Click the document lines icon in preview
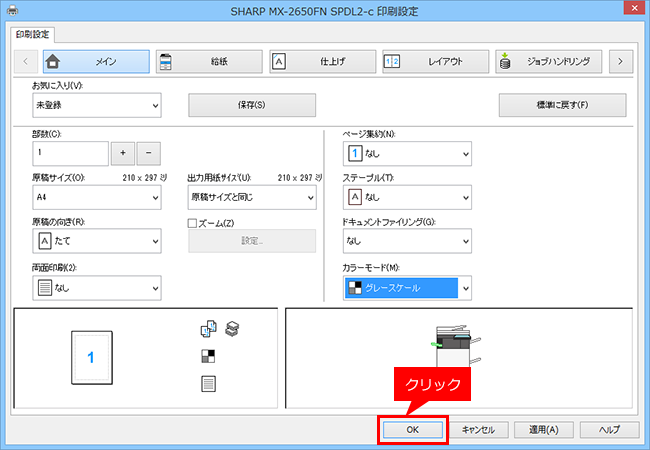Viewport: 650px width, 450px height. pyautogui.click(x=208, y=384)
